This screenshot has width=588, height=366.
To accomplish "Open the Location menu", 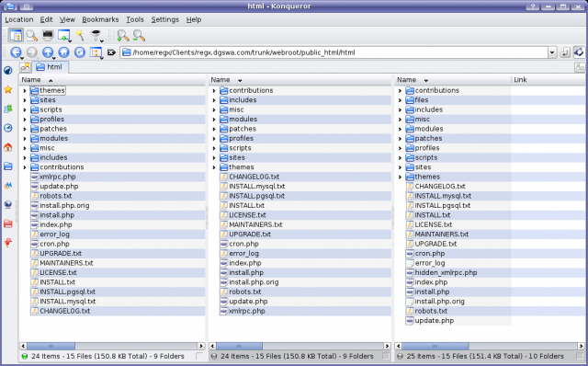I will coord(19,19).
